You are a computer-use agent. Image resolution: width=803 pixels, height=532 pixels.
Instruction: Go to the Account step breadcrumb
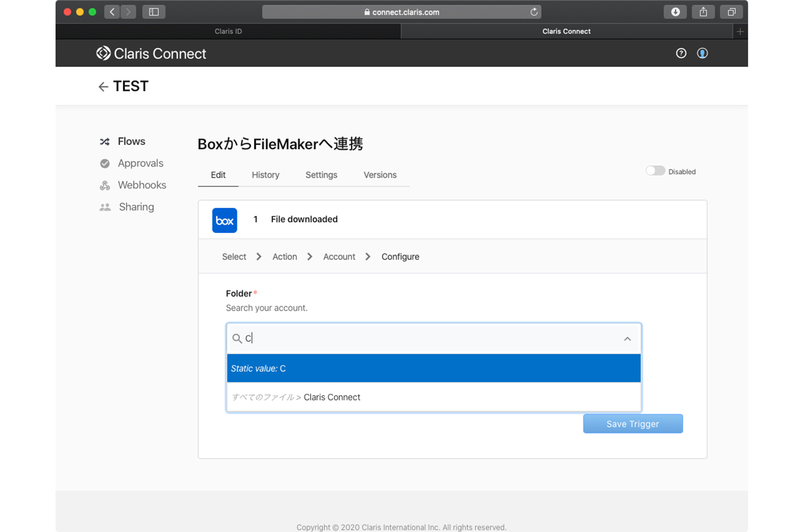click(x=339, y=257)
